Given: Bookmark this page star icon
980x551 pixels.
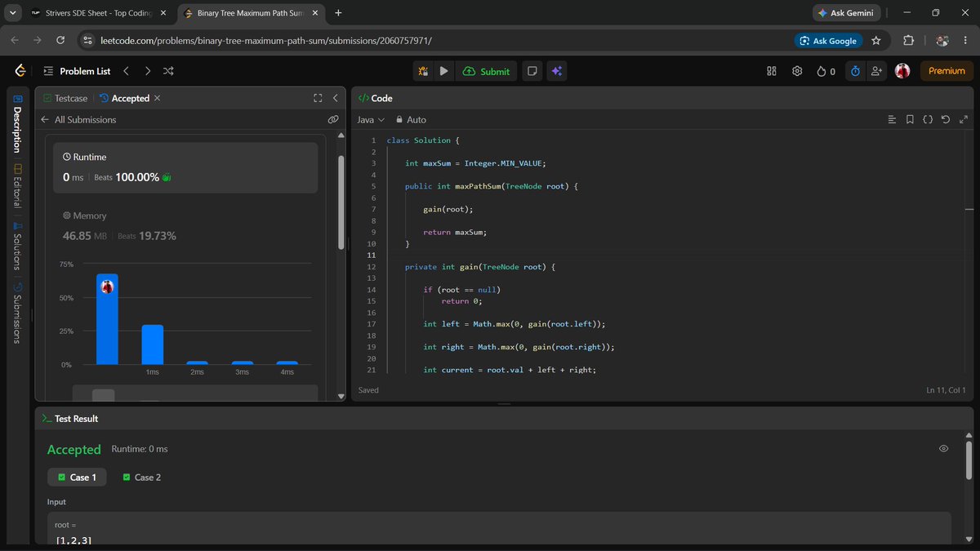Looking at the screenshot, I should [876, 41].
